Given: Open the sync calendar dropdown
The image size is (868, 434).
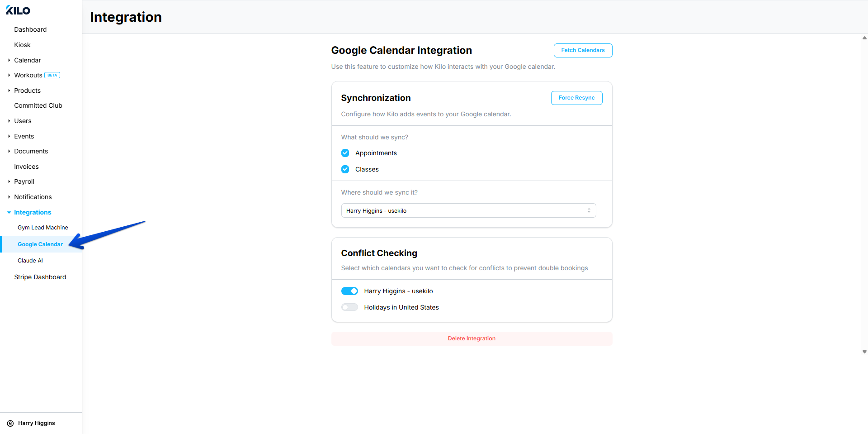Looking at the screenshot, I should (x=468, y=210).
